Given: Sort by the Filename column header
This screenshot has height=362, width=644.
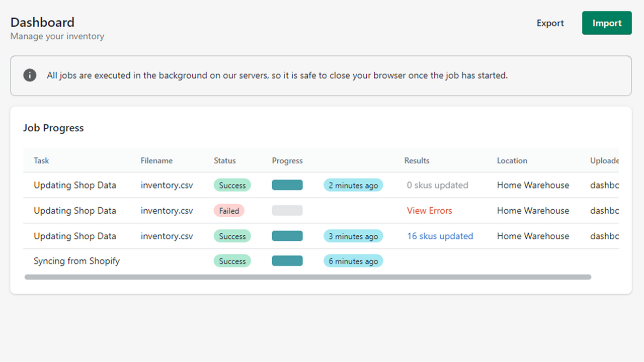Looking at the screenshot, I should click(x=156, y=160).
